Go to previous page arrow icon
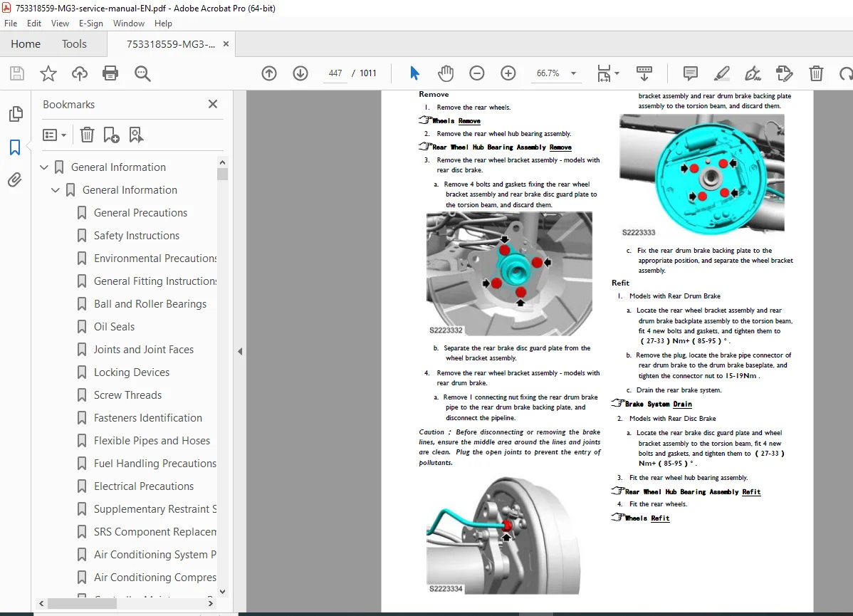The image size is (853, 616). 268,73
